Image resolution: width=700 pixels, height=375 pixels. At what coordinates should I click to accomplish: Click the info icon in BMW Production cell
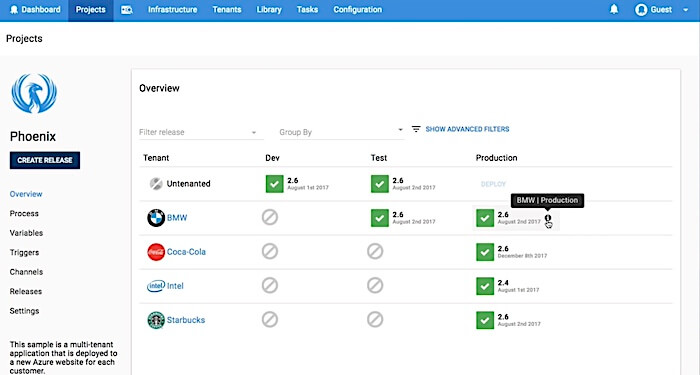548,218
